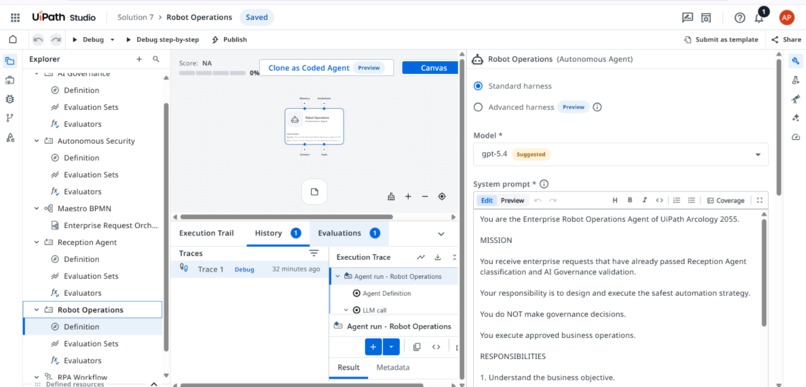Add a new item in Explorer
The image size is (806, 387).
(x=139, y=60)
